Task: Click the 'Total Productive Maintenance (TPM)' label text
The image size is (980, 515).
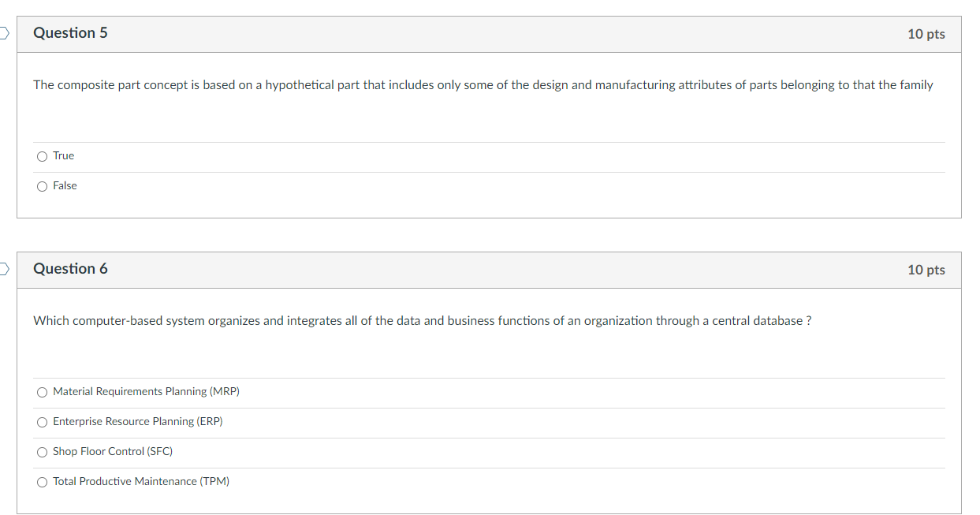Action: [x=141, y=482]
